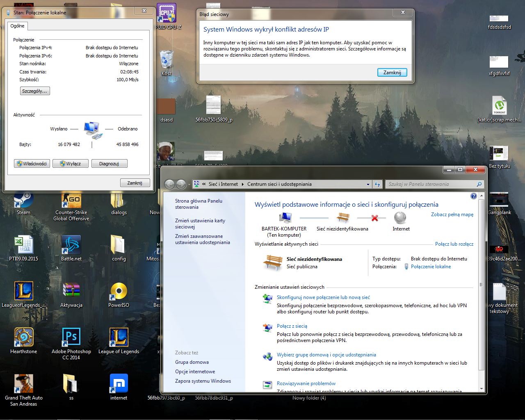Click the refresh button beside address bar
Image resolution: width=525 pixels, height=420 pixels.
377,185
